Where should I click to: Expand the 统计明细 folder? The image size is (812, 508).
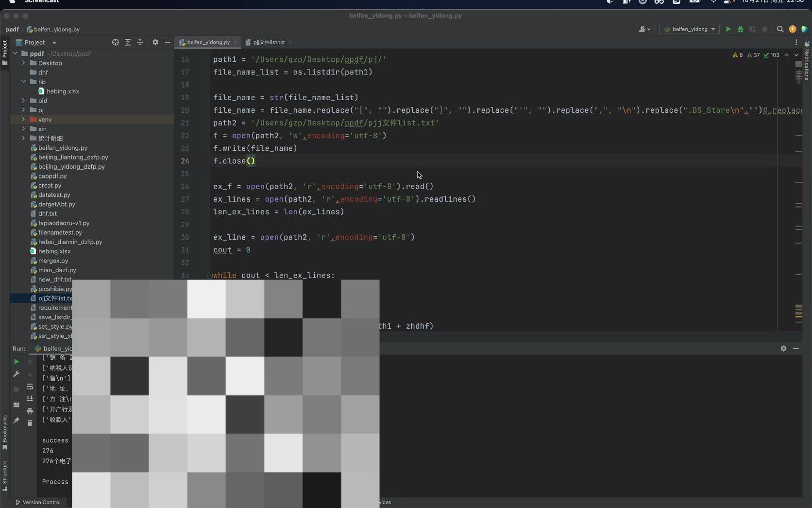23,138
